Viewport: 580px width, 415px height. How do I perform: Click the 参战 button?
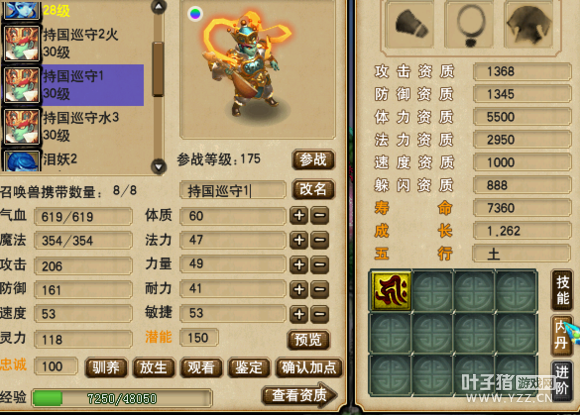313,160
